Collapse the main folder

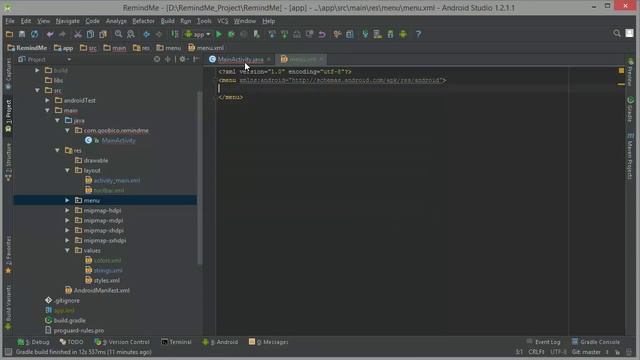(47, 110)
